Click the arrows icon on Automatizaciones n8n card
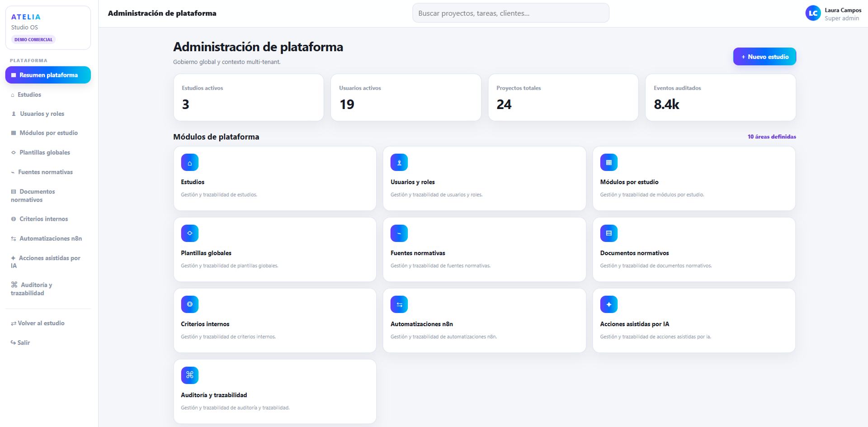This screenshot has height=427, width=868. pyautogui.click(x=399, y=304)
